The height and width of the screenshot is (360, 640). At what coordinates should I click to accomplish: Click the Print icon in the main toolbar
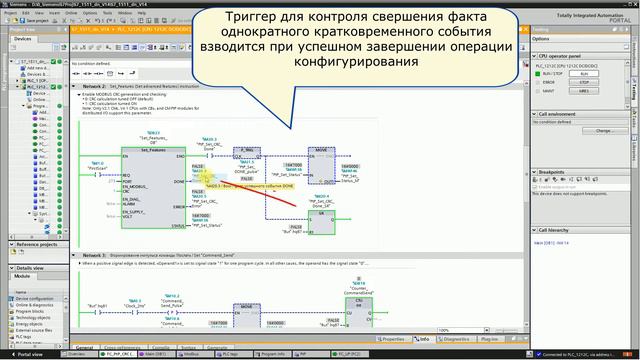55,20
